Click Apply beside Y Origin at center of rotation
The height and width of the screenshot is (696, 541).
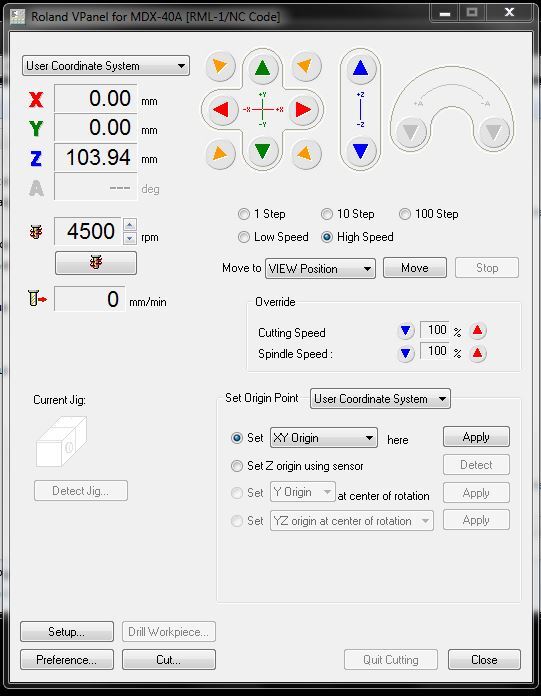point(476,493)
